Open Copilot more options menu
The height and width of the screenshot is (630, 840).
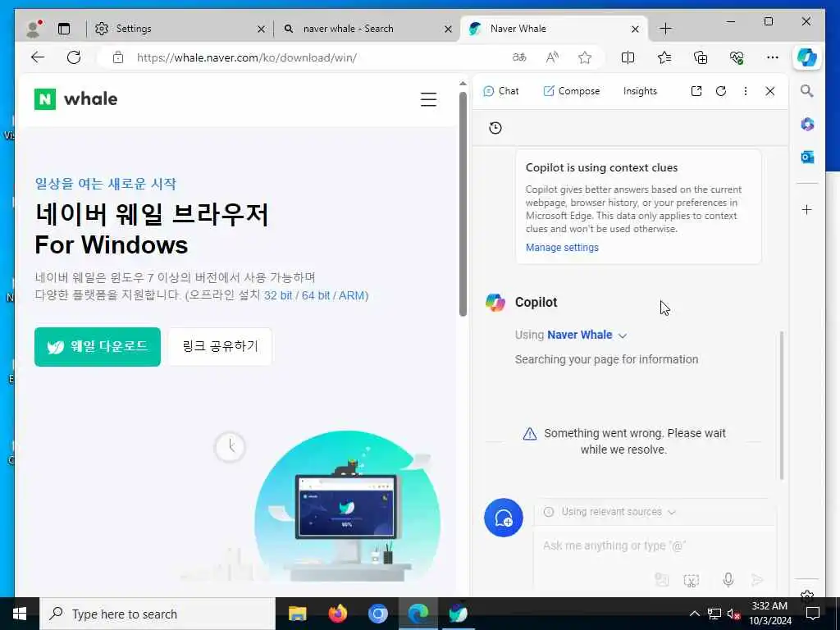click(745, 91)
